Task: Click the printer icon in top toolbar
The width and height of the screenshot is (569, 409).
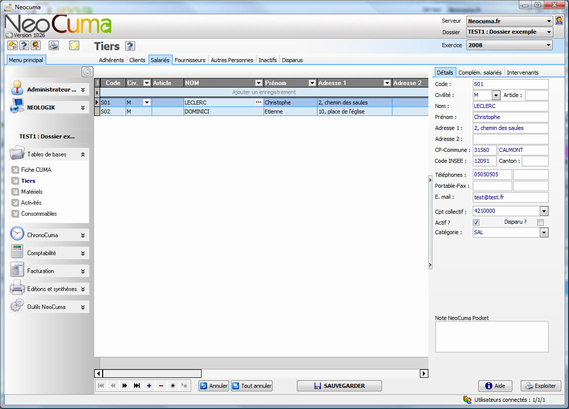Action: tap(54, 45)
